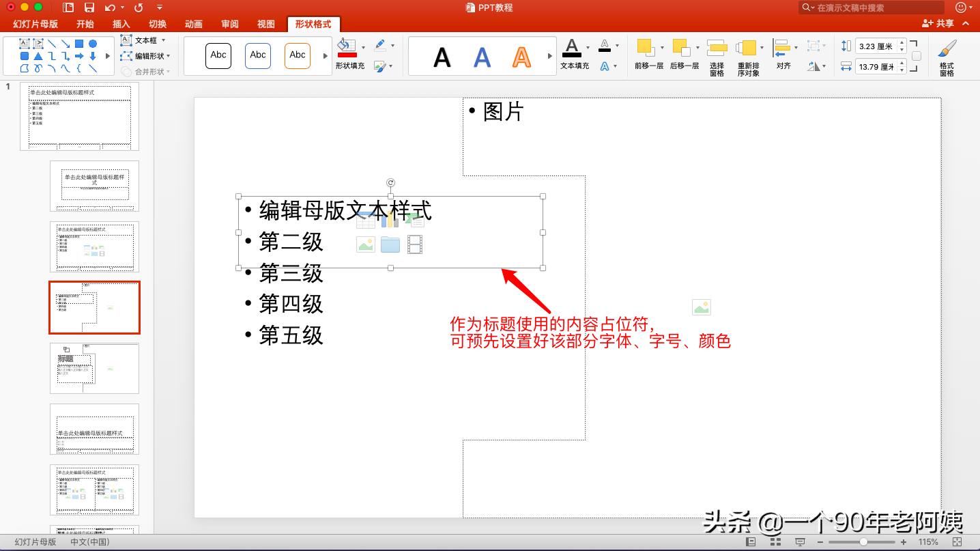This screenshot has width=980, height=551.
Task: Switch to the 视图 ribbon tab
Action: pos(266,24)
